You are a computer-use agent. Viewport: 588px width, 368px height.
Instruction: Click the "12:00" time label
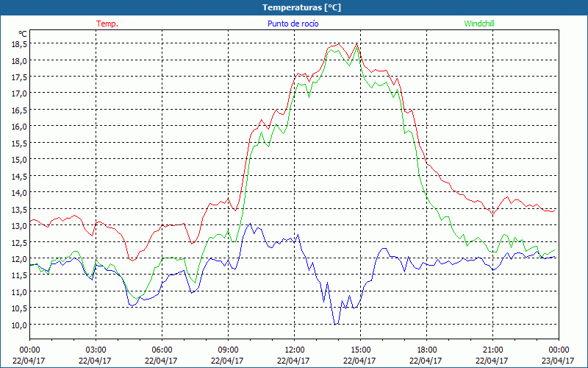(294, 350)
